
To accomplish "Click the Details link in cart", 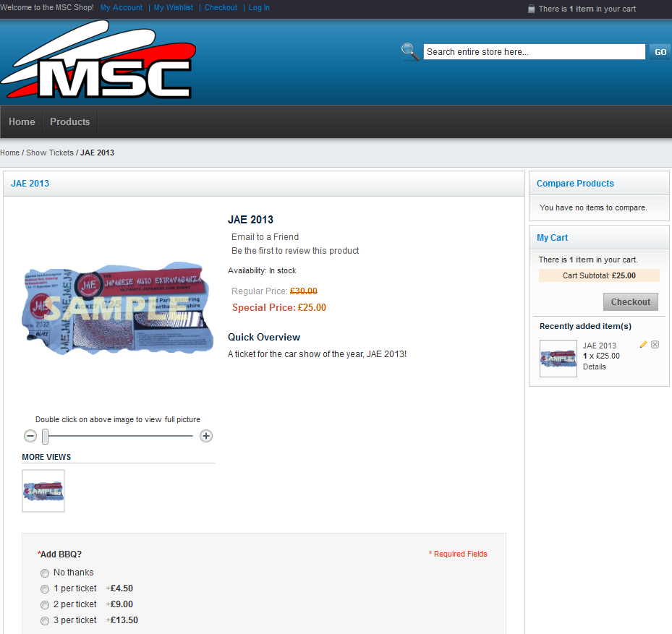I will (x=594, y=367).
